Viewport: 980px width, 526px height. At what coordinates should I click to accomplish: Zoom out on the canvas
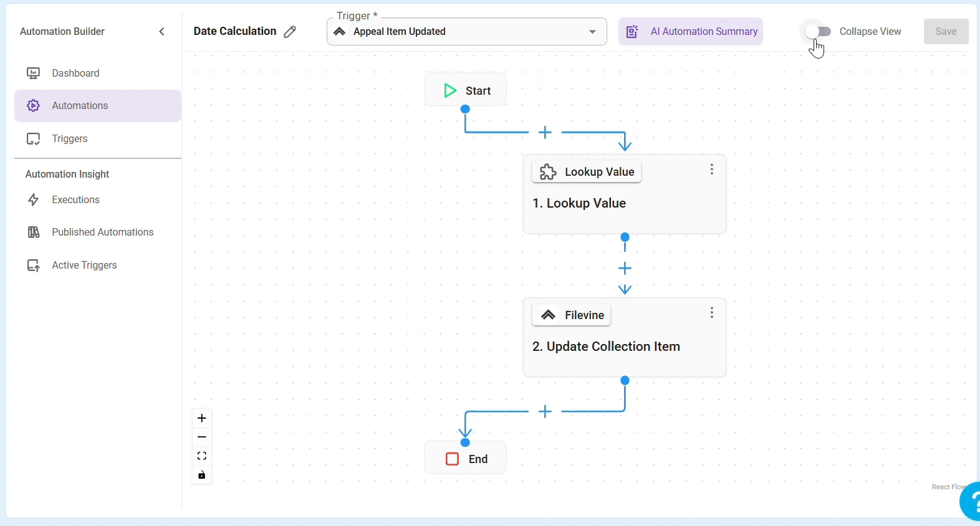202,438
